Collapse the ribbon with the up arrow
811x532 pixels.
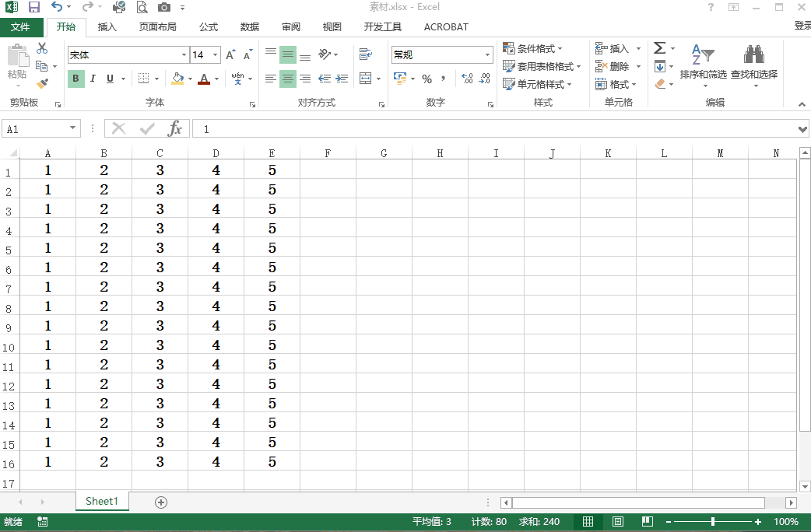point(802,104)
